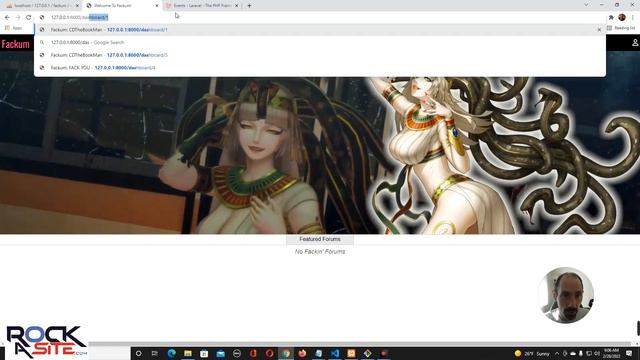Launch Microsoft Edge from the taskbar

tap(171, 353)
